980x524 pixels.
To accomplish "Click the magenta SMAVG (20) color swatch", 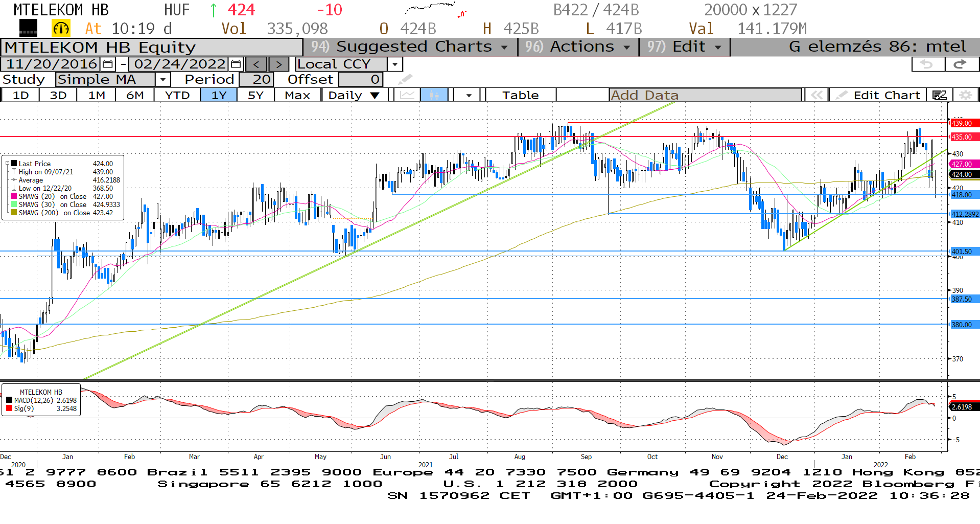I will [14, 196].
